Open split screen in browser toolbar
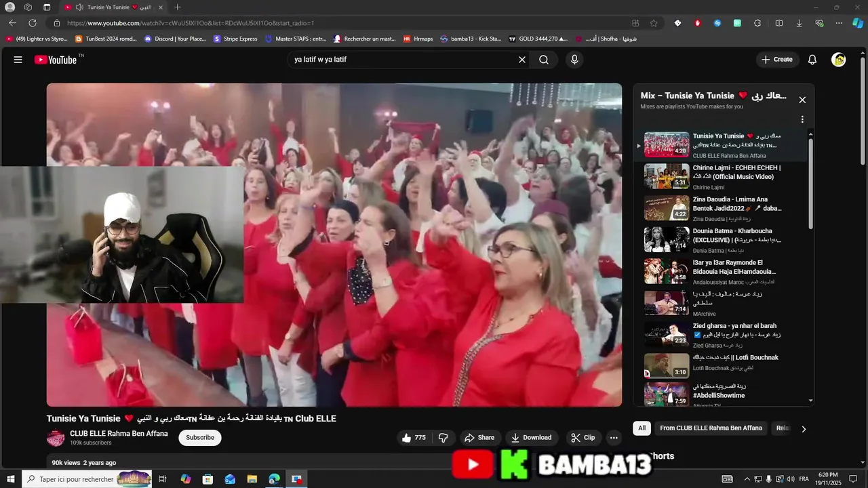The image size is (868, 488). 779,23
